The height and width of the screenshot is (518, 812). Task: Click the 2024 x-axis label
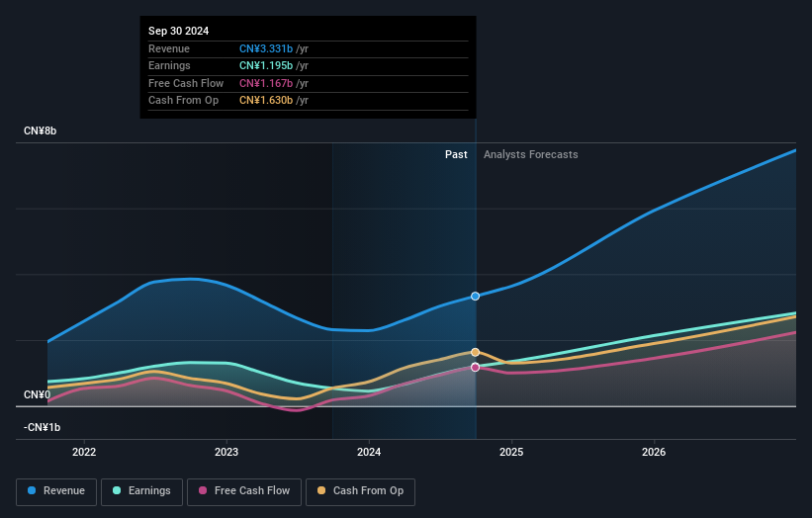coord(369,452)
